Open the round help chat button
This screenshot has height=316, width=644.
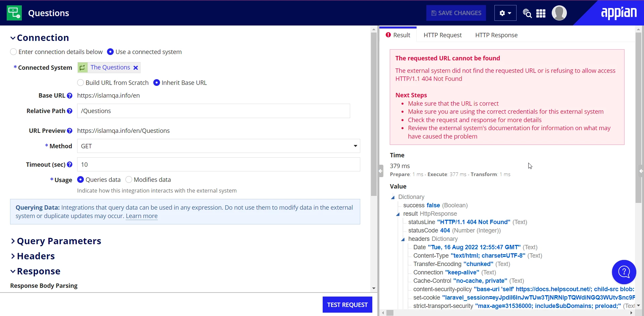tap(624, 272)
